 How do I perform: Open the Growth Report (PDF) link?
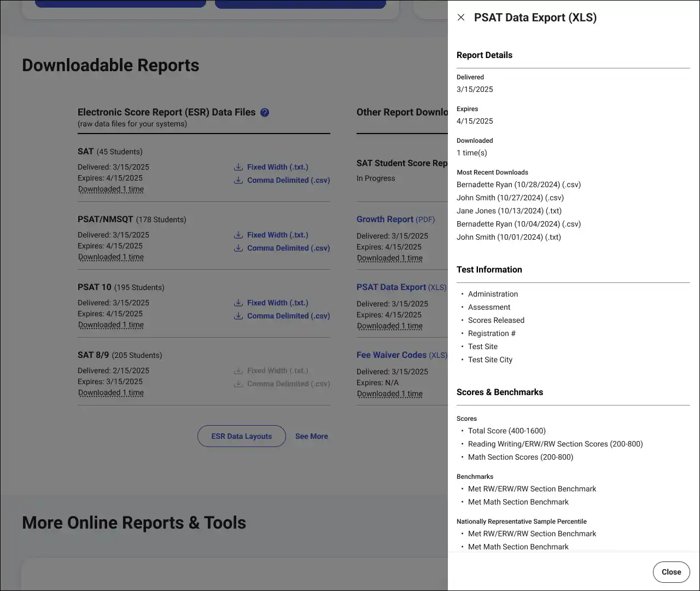pos(395,219)
